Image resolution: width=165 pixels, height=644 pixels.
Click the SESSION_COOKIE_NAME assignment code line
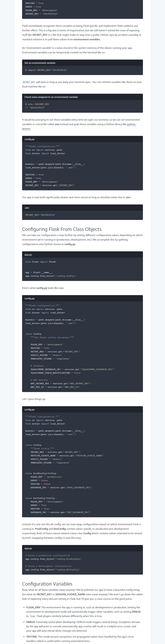tap(67, 455)
